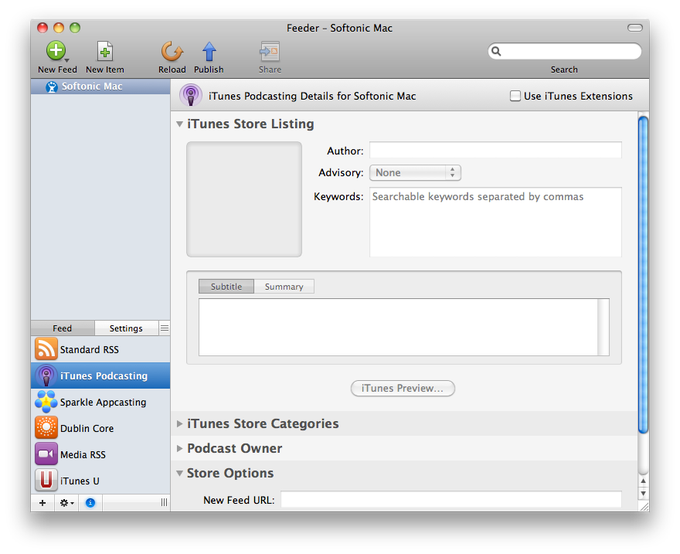Select Standard RSS in the list
Screen dimensions: 680x554
101,349
